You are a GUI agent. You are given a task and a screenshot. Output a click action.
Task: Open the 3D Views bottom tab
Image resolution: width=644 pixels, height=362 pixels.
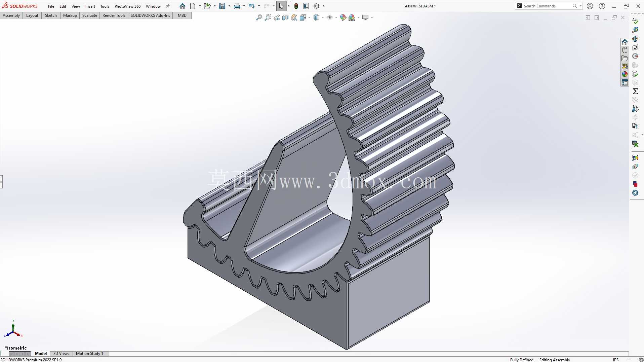[61, 354]
